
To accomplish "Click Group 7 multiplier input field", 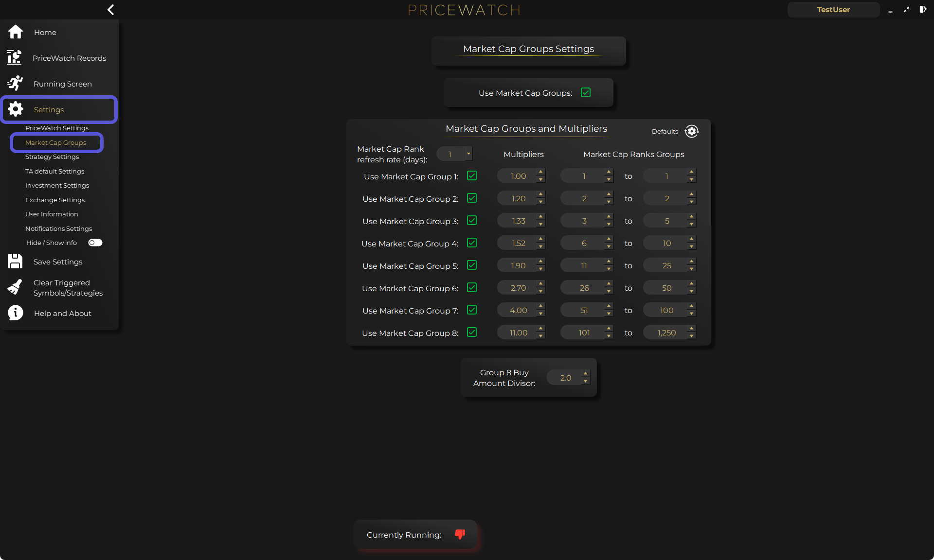I will (x=518, y=310).
